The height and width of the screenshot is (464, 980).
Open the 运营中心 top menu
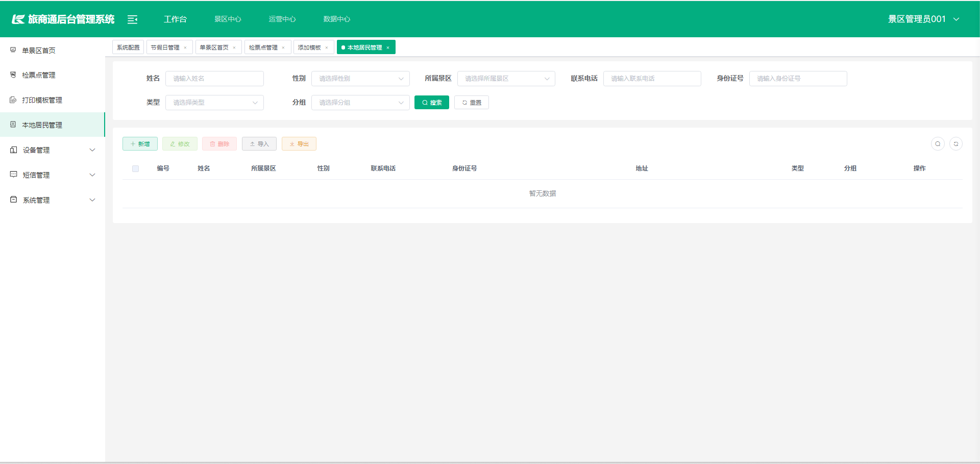tap(282, 19)
